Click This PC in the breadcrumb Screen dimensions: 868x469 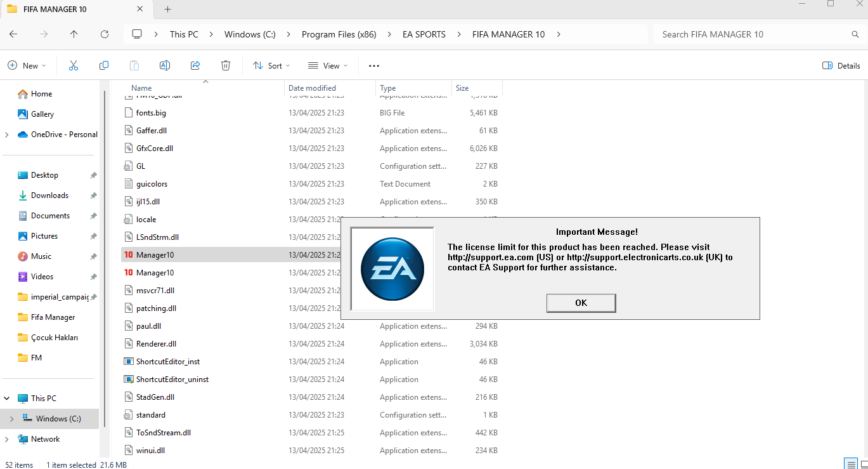tap(184, 34)
